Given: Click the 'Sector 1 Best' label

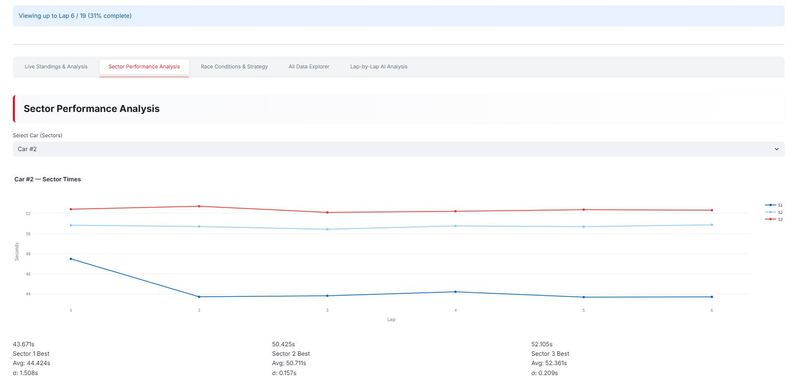Looking at the screenshot, I should [x=31, y=354].
